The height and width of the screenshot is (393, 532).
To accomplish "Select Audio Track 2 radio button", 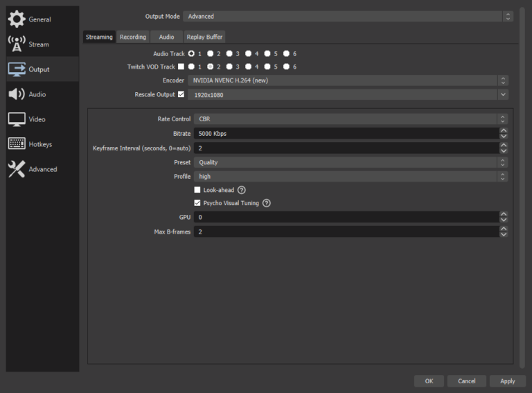I will (x=211, y=53).
